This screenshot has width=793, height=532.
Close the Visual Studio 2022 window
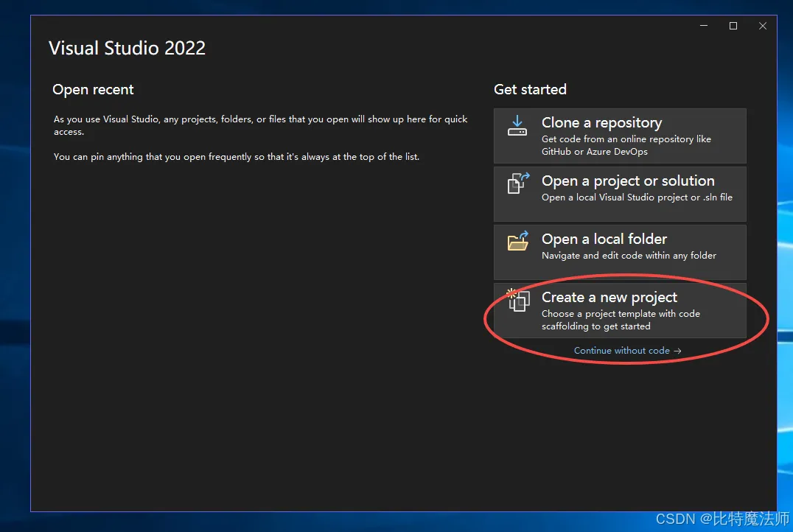(x=763, y=26)
